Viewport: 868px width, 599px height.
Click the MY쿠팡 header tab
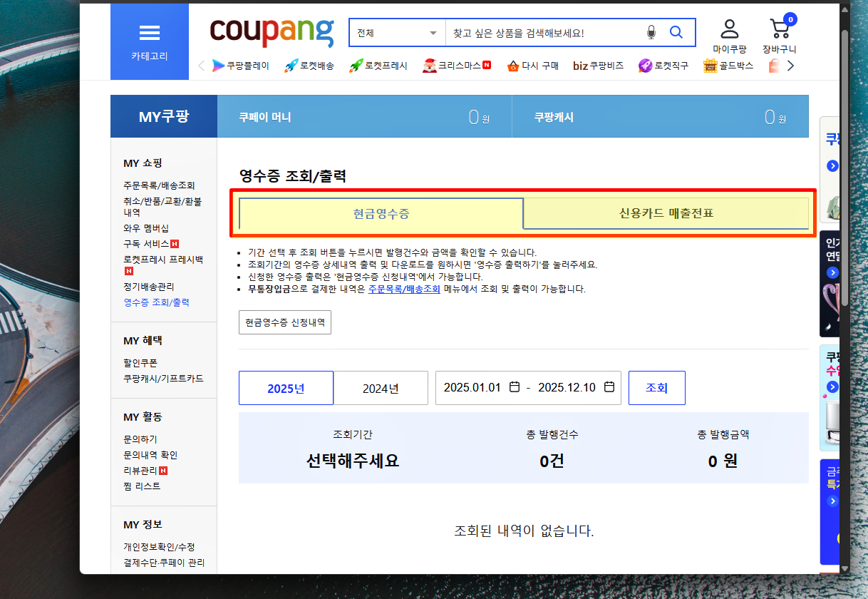coord(164,116)
